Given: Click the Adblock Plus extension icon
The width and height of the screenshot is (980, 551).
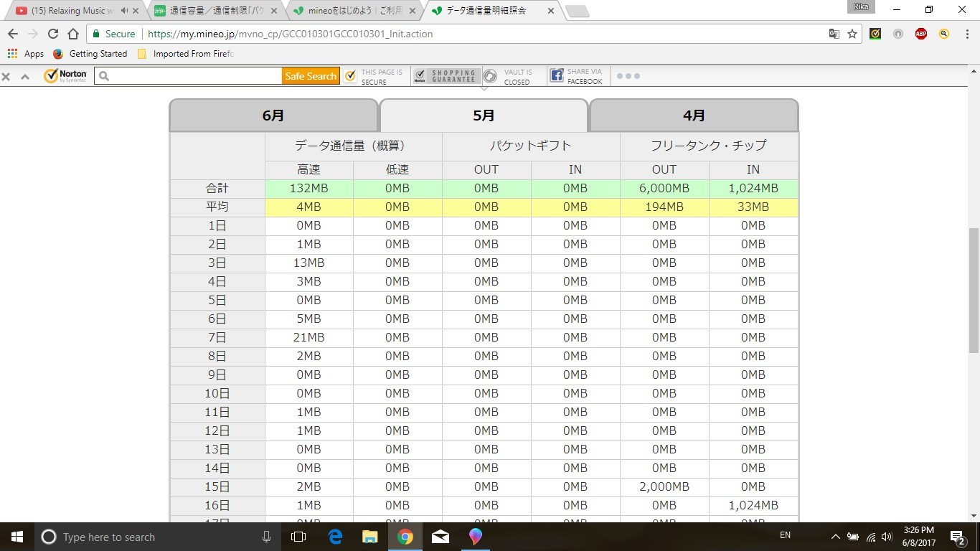Looking at the screenshot, I should (x=921, y=34).
